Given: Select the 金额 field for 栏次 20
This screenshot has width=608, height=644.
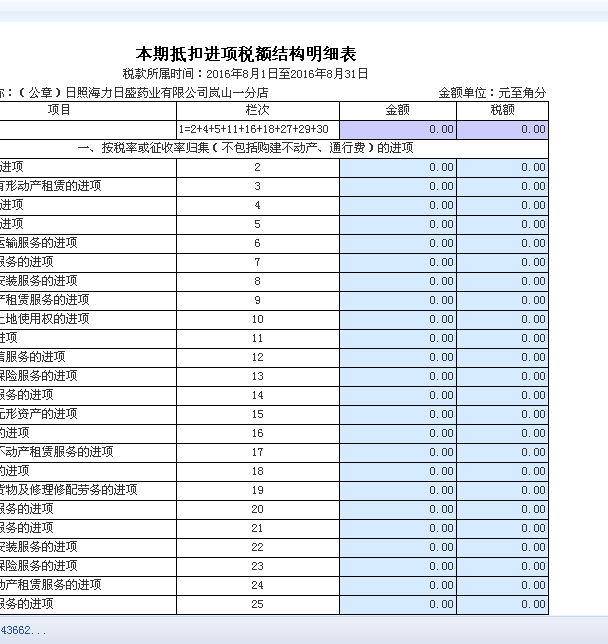Looking at the screenshot, I should coord(398,509).
